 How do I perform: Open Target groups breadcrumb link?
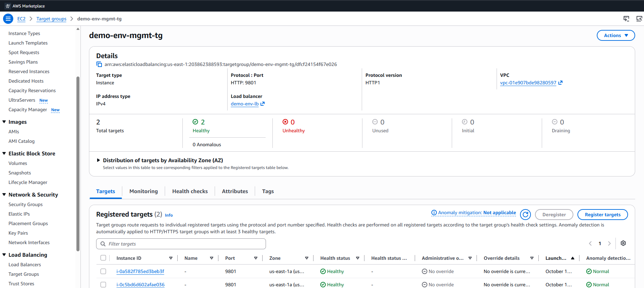[52, 19]
